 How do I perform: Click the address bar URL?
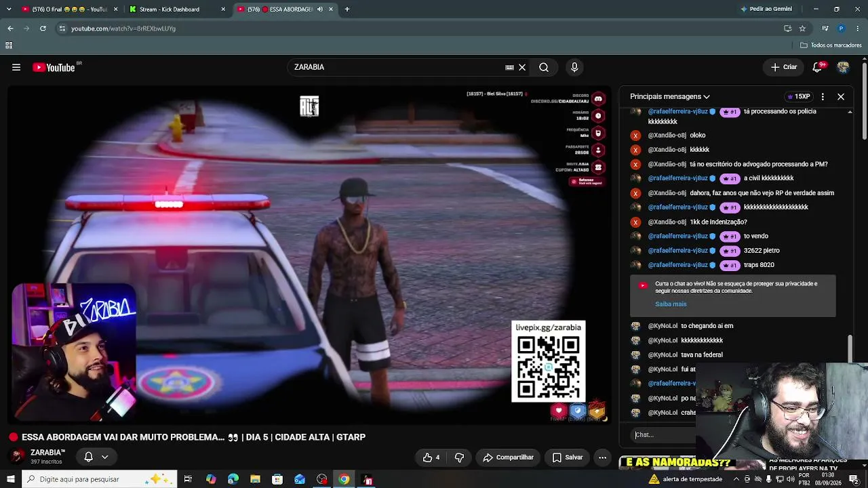pos(123,28)
